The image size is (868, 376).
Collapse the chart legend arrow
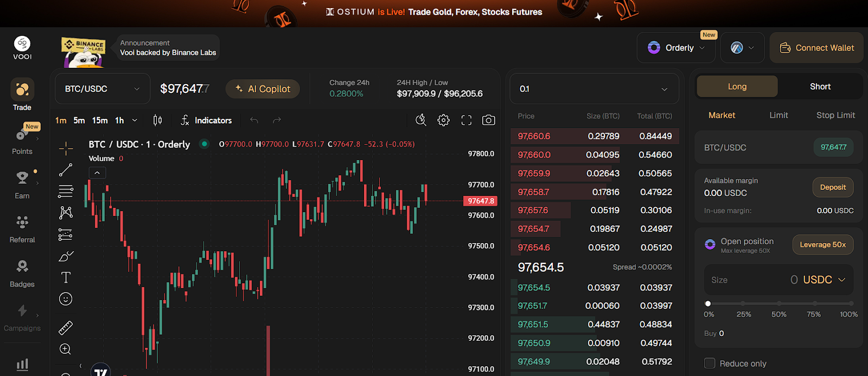pyautogui.click(x=97, y=173)
